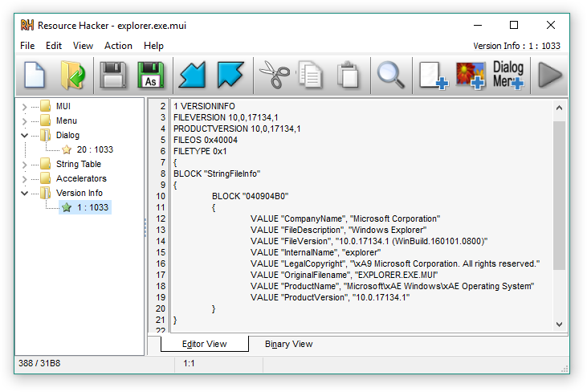Expand the MUI tree folder
This screenshot has width=587, height=392.
pos(24,107)
